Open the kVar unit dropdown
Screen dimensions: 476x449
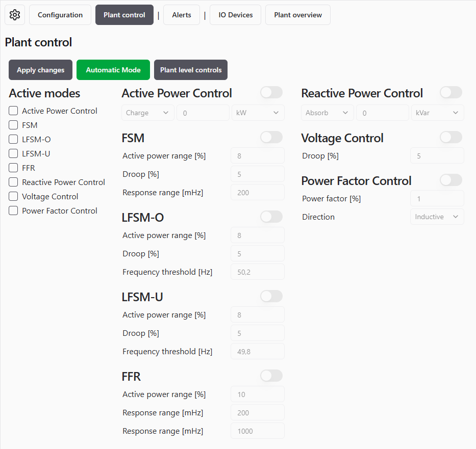point(438,113)
